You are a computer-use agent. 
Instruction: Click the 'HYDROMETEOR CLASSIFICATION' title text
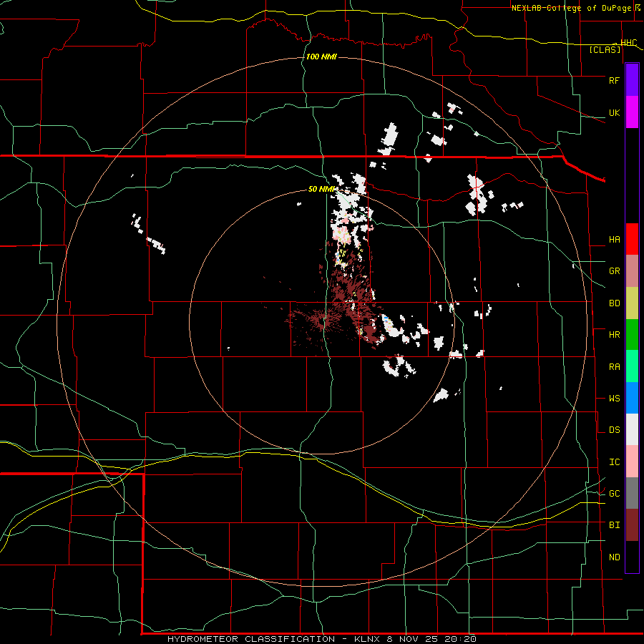251,639
